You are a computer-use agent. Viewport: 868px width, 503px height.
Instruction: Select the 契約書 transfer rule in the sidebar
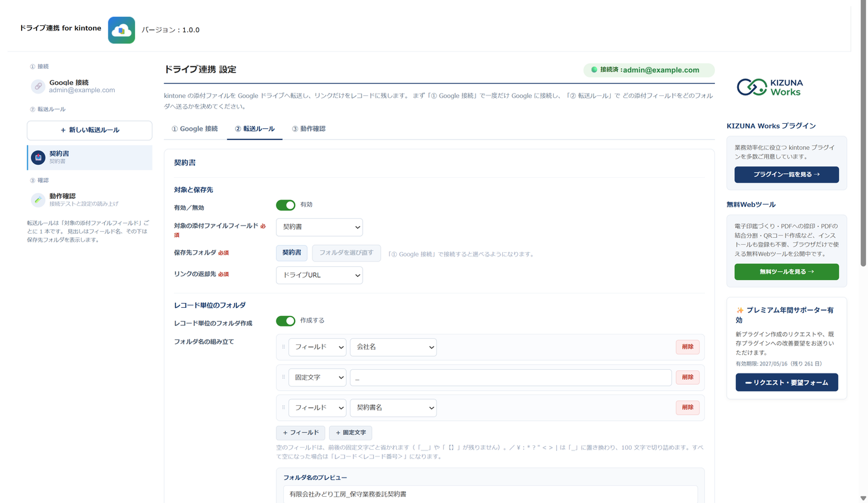pyautogui.click(x=89, y=157)
